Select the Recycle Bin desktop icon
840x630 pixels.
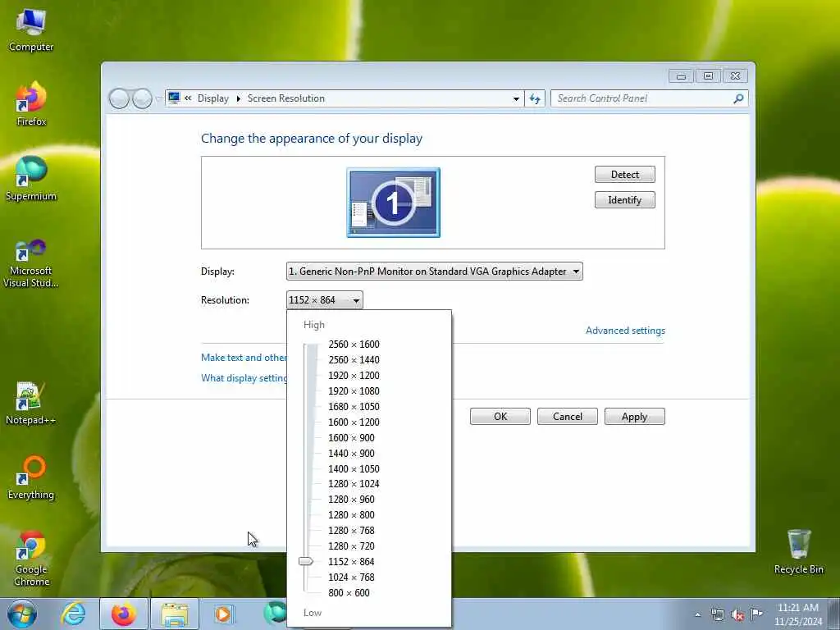pos(798,552)
